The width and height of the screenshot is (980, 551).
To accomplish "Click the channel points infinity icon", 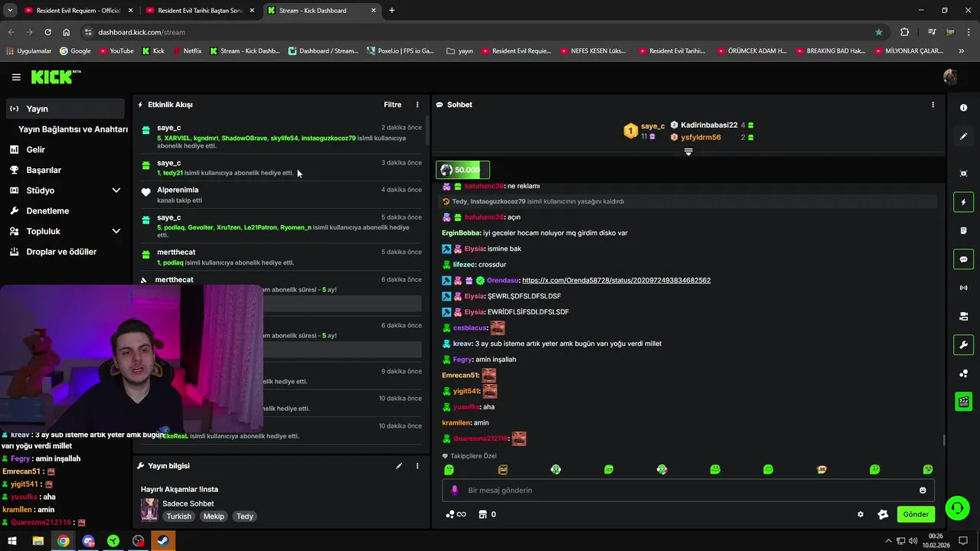I will [x=456, y=514].
